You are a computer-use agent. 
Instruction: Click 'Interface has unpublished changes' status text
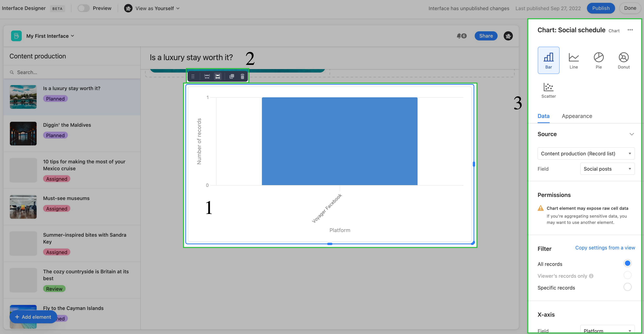[x=469, y=8]
